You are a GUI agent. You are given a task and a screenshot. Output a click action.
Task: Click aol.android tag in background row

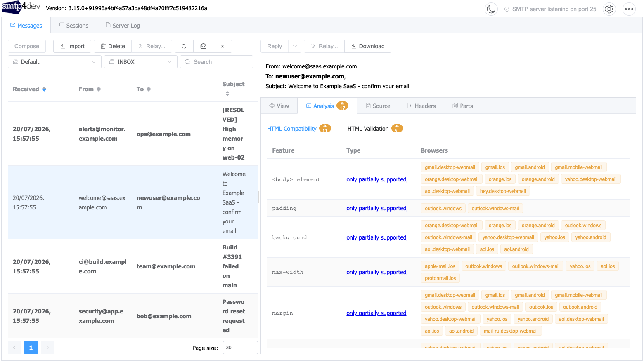[x=516, y=249]
